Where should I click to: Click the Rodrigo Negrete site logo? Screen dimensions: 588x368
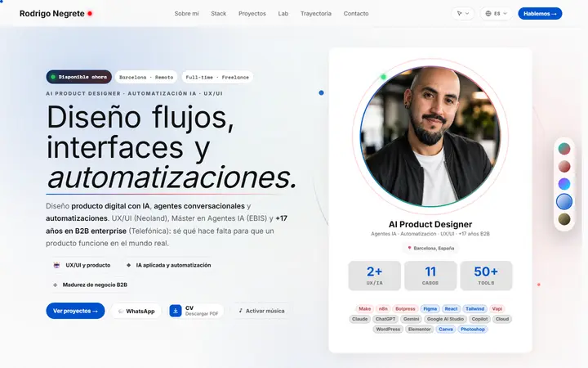point(56,14)
